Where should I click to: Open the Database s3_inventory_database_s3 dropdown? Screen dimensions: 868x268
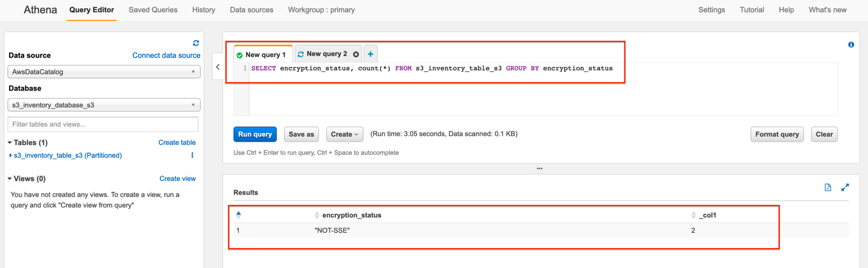pos(104,105)
